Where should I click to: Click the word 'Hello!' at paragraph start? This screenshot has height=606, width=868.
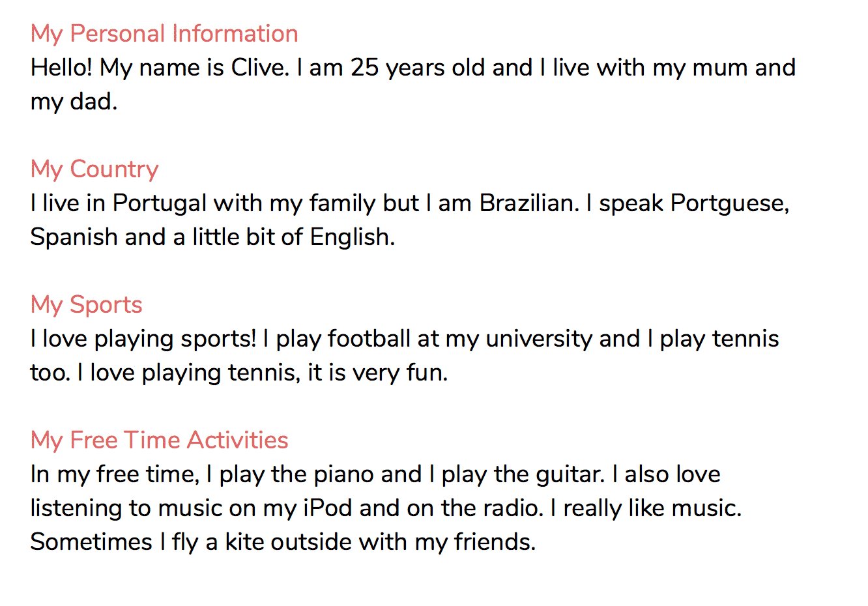point(62,68)
